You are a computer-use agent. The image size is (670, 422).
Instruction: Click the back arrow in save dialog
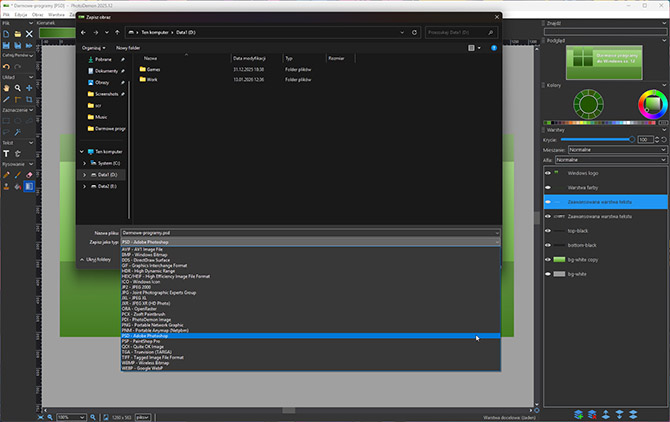(x=84, y=33)
